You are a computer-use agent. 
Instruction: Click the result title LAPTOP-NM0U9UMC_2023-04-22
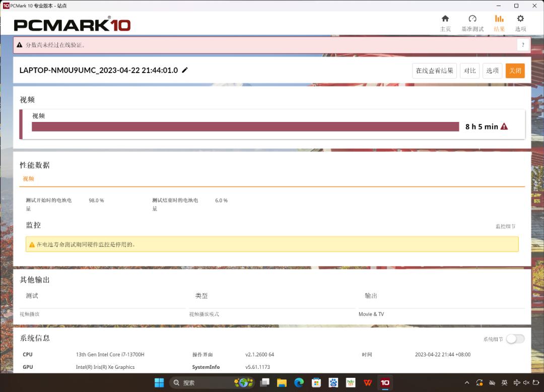click(99, 70)
